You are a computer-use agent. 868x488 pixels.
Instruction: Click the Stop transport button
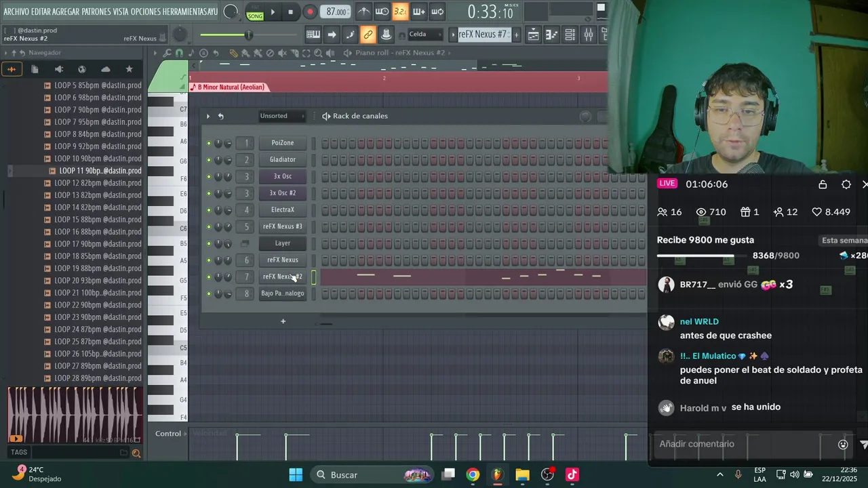(x=290, y=12)
